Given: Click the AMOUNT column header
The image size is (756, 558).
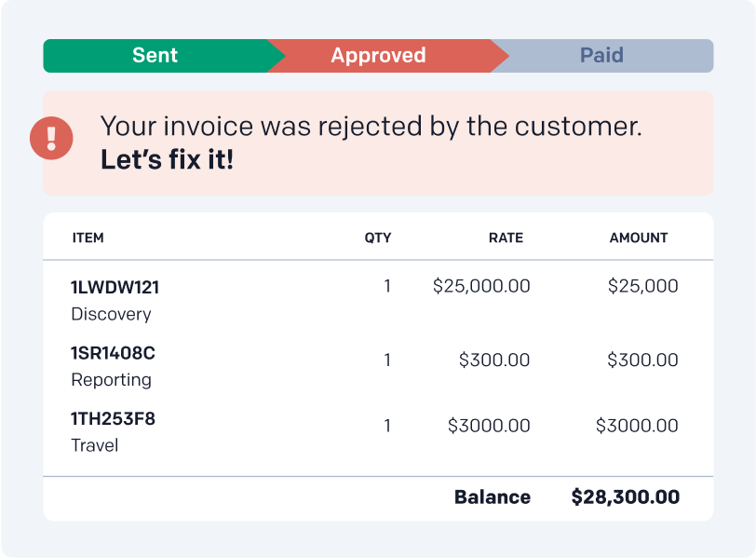Looking at the screenshot, I should [x=639, y=238].
